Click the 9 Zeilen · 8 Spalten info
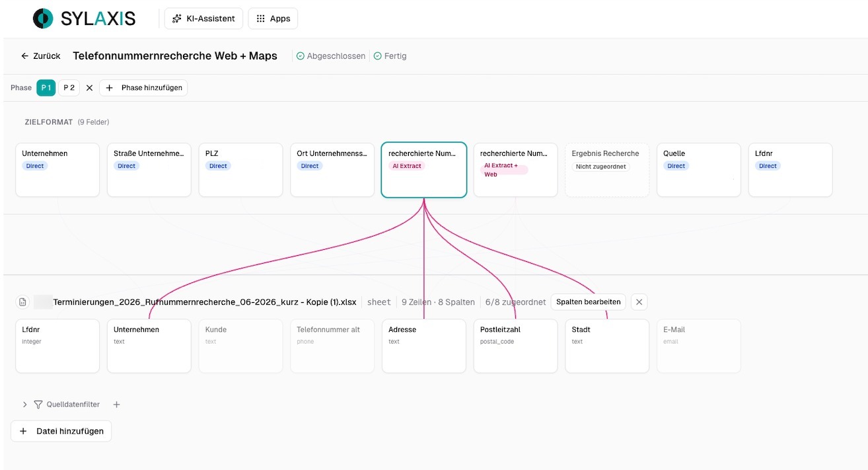 tap(438, 302)
